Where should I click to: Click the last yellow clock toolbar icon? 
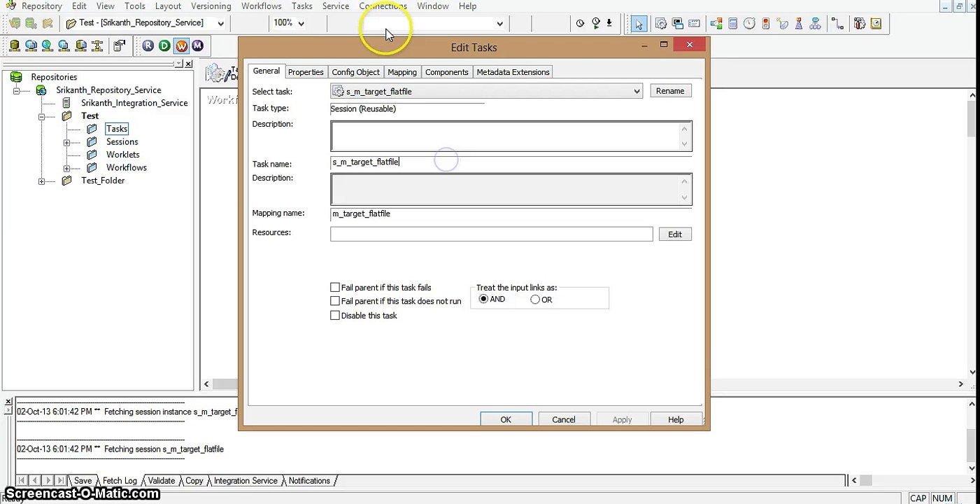pyautogui.click(x=876, y=24)
